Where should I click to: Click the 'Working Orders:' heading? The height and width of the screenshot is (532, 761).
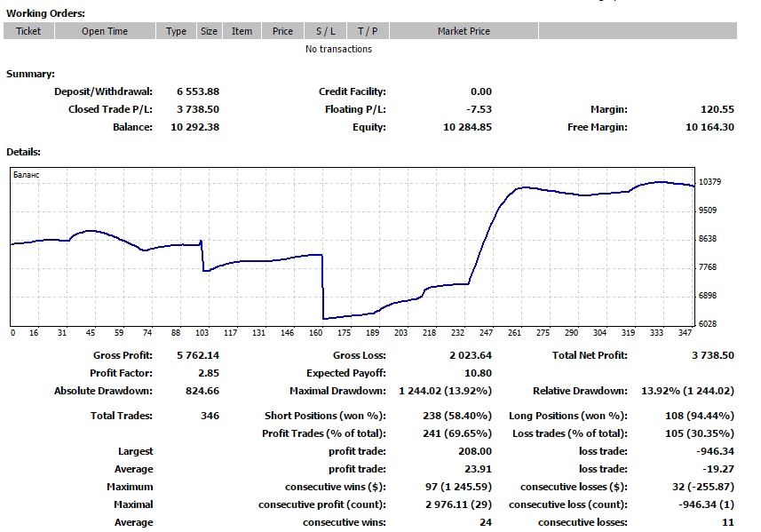[45, 13]
